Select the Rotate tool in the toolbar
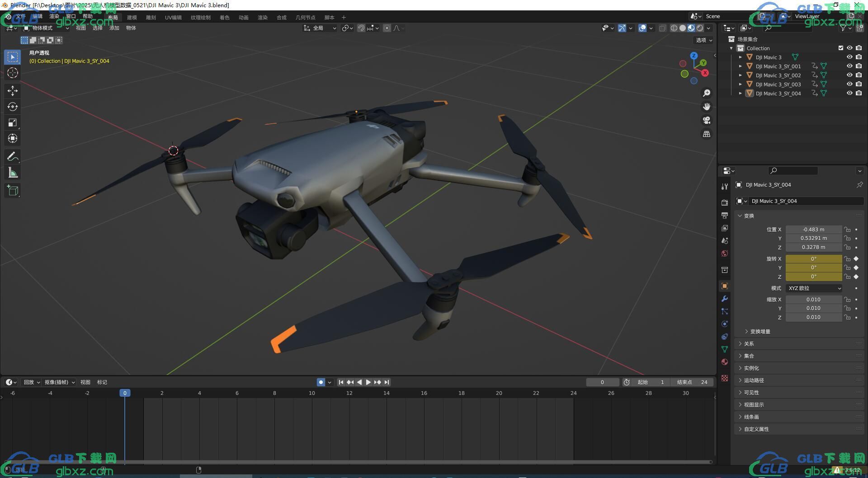 tap(13, 107)
